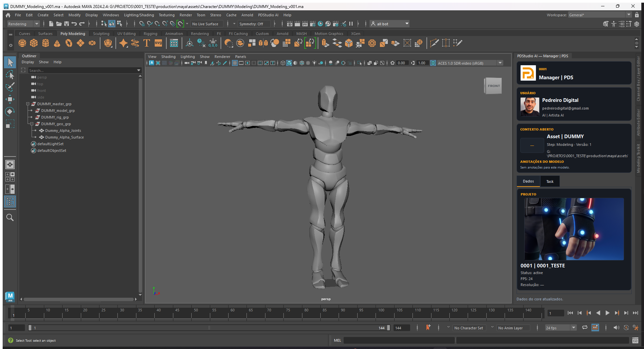Image resolution: width=644 pixels, height=349 pixels.
Task: Click the timeline range slider bar
Action: [x=209, y=328]
